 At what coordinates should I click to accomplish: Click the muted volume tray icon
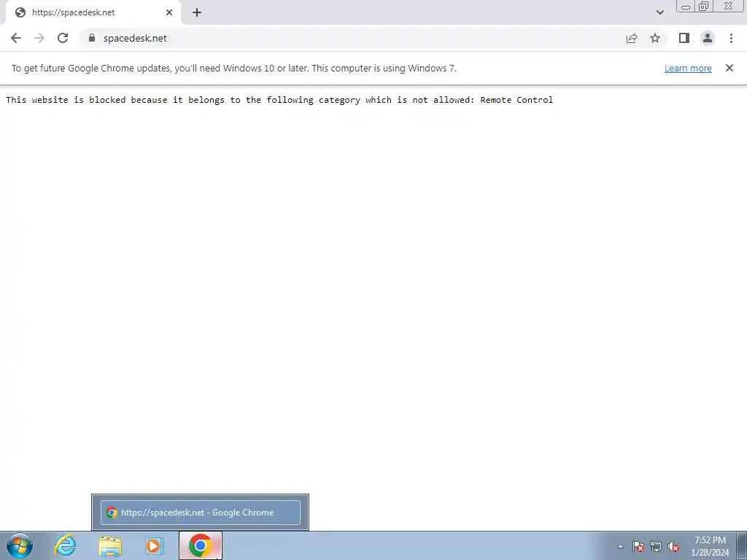(673, 546)
